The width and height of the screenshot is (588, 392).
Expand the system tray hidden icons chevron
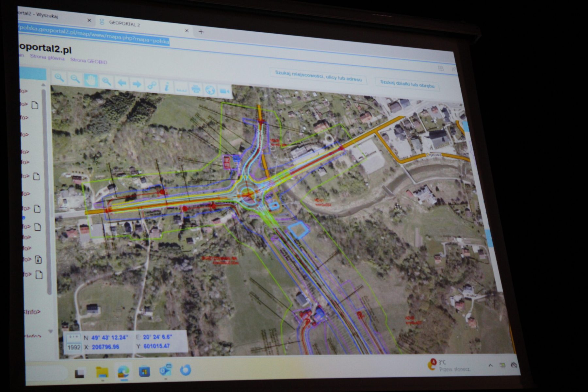point(490,366)
